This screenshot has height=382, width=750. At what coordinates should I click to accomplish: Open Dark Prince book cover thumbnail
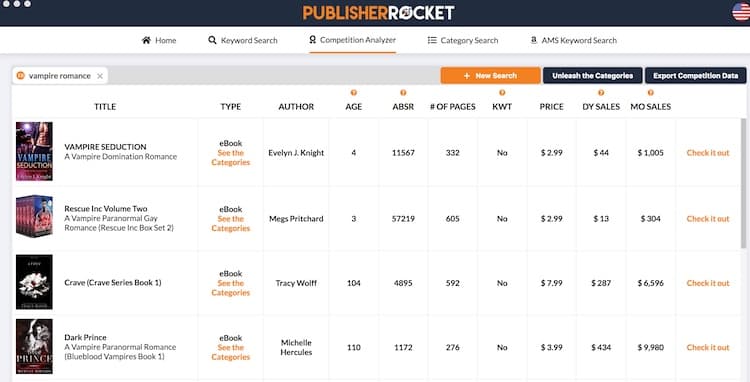point(34,347)
